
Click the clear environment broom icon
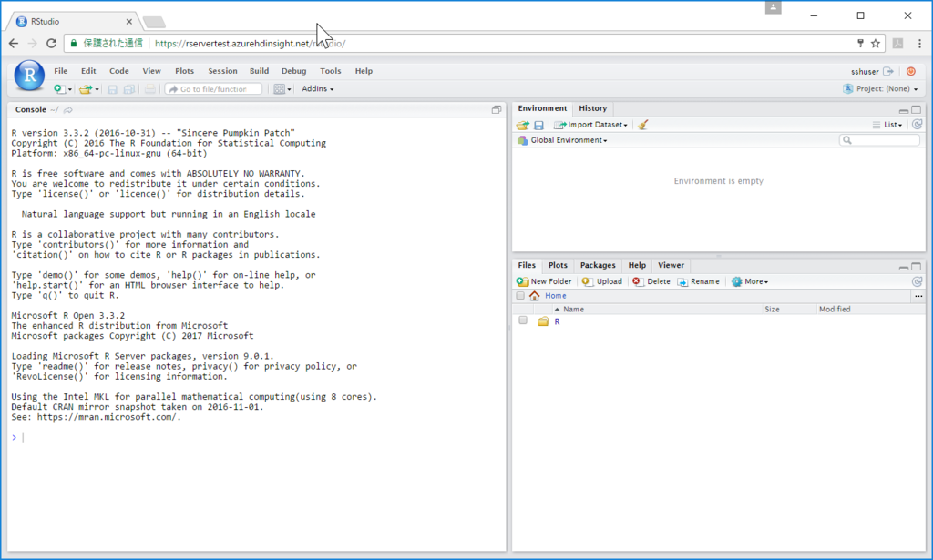642,125
